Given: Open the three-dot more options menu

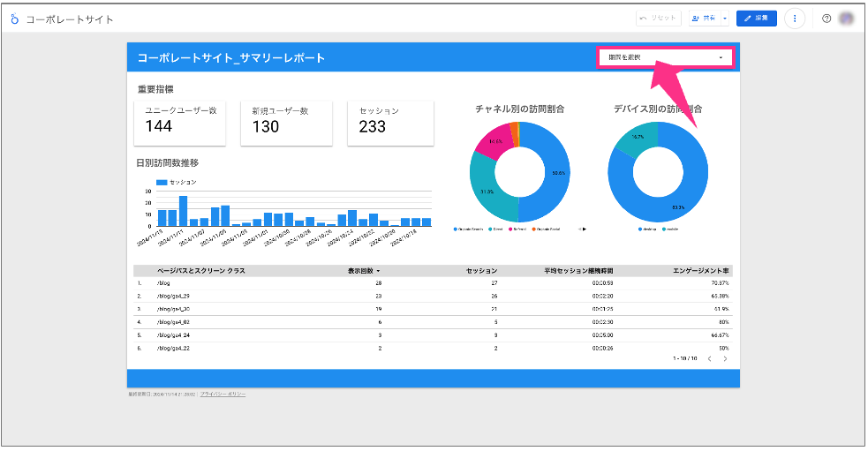Looking at the screenshot, I should [x=795, y=19].
